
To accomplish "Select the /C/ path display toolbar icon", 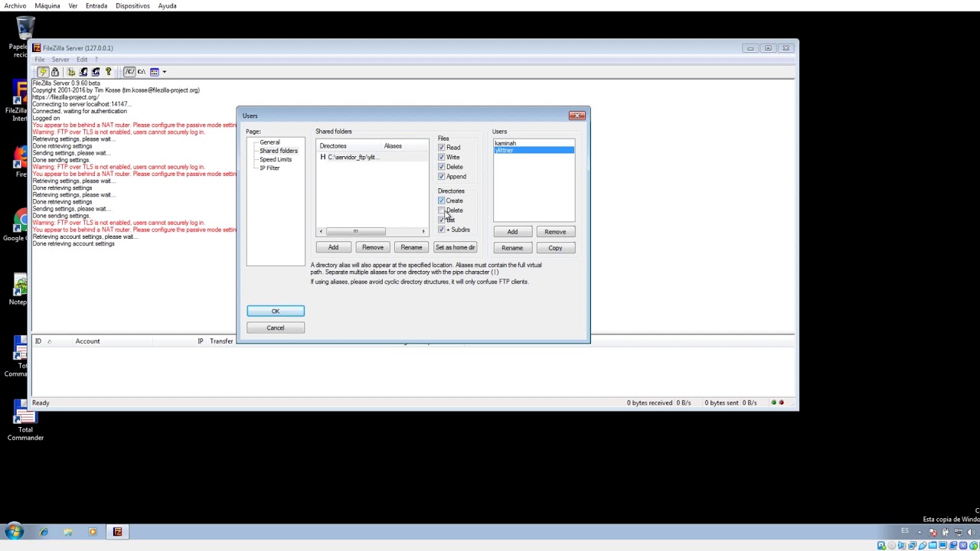I will 129,72.
